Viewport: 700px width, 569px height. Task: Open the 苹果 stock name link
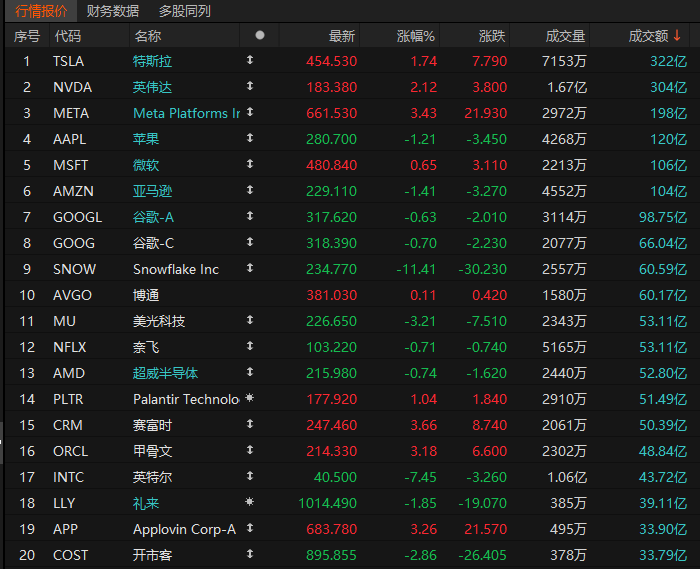point(146,139)
